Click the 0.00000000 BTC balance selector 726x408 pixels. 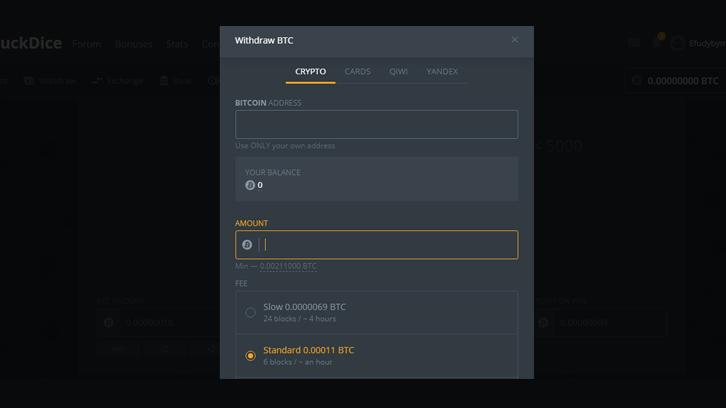point(676,81)
